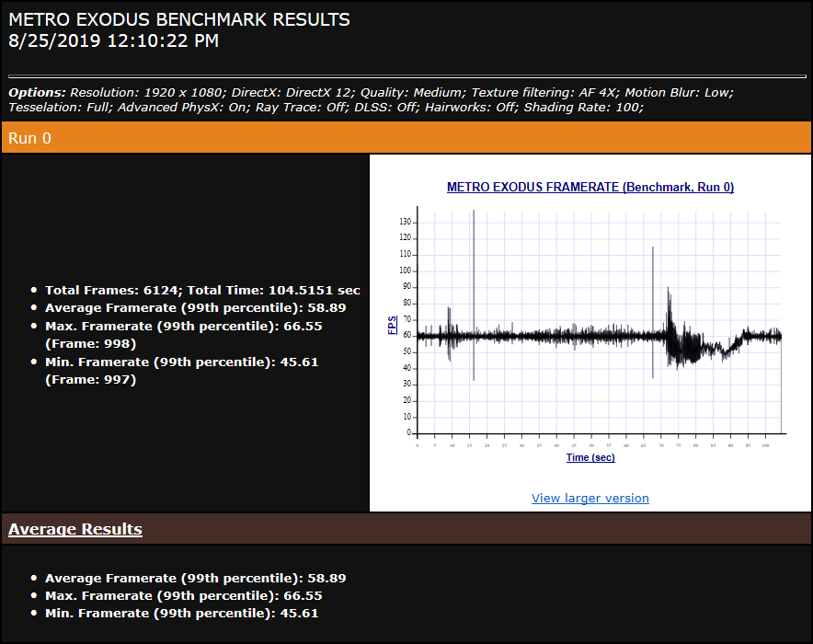The height and width of the screenshot is (644, 813).
Task: Click the framerate graph plot area
Action: 600,320
